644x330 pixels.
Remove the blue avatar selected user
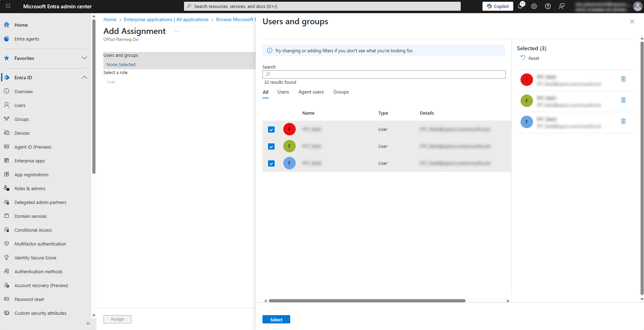coord(623,122)
